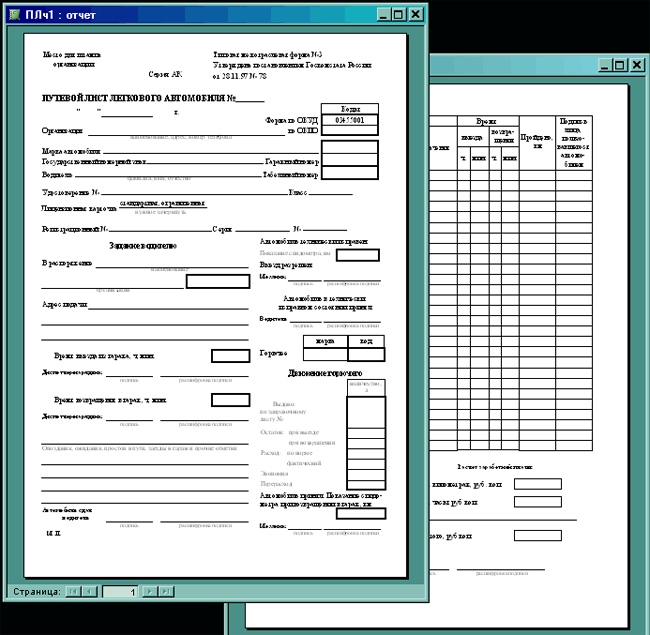Click the 'код' fuel table header
650x635 pixels.
[366, 342]
